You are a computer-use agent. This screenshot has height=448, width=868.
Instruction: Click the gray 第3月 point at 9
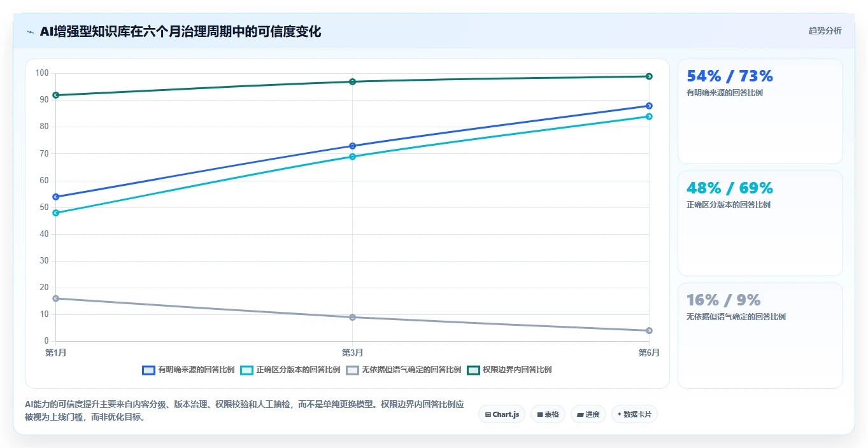[x=352, y=317]
